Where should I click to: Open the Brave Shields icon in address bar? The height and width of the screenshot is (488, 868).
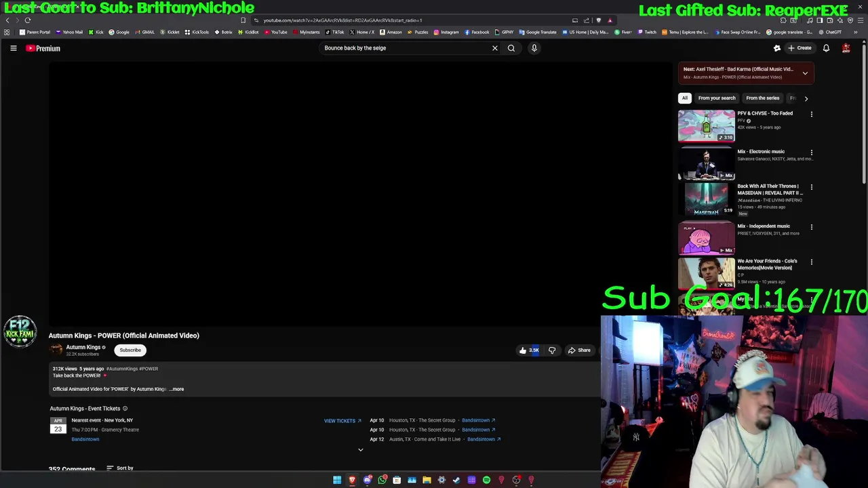point(598,20)
